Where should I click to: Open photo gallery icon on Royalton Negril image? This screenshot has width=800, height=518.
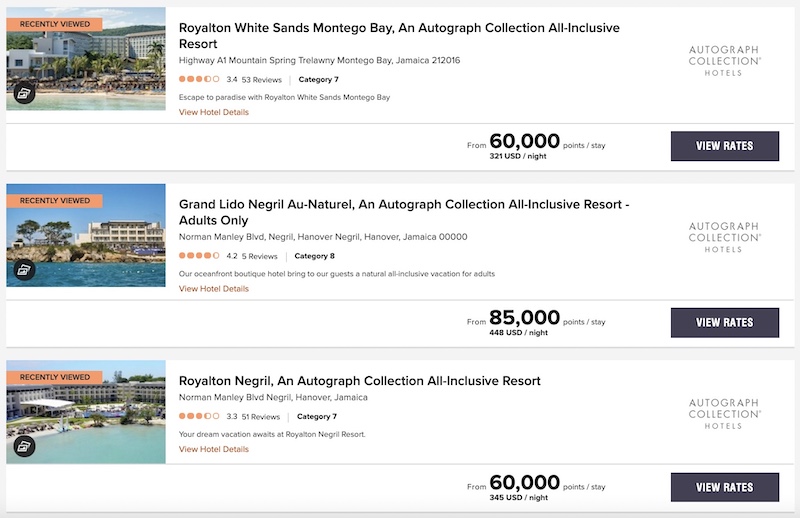coord(24,447)
